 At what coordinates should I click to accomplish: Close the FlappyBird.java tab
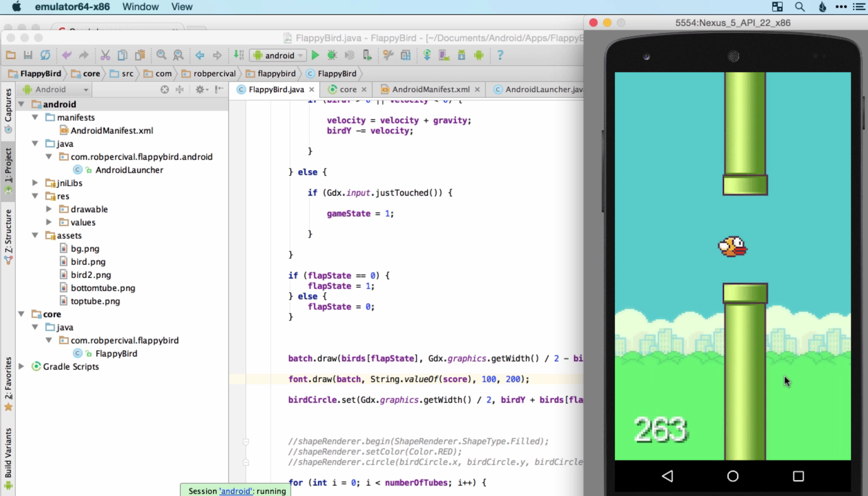312,90
